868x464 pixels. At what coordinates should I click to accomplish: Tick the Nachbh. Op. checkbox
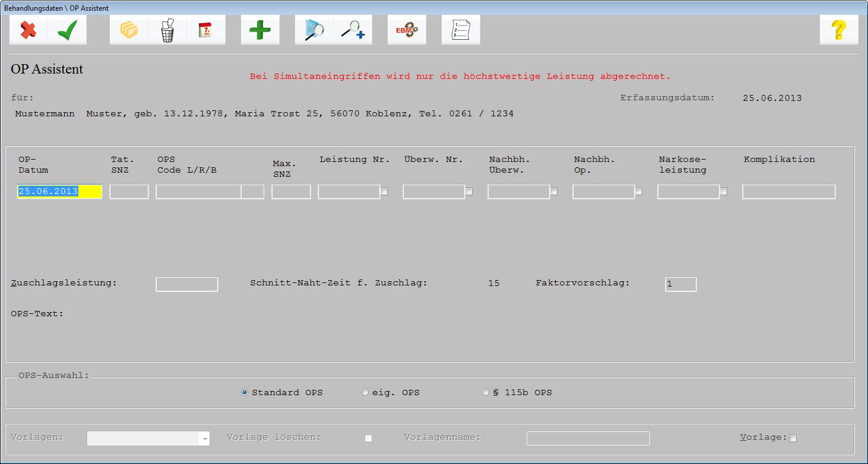pos(639,192)
